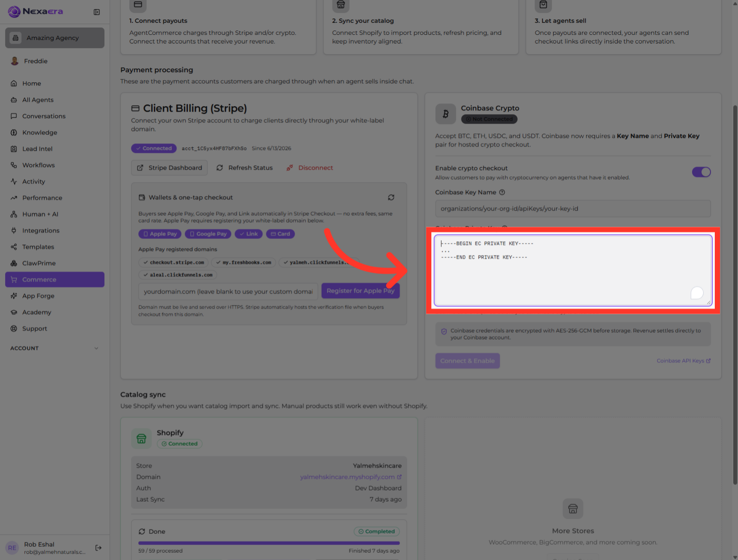738x560 pixels.
Task: Click the Shopify store icon
Action: click(141, 438)
